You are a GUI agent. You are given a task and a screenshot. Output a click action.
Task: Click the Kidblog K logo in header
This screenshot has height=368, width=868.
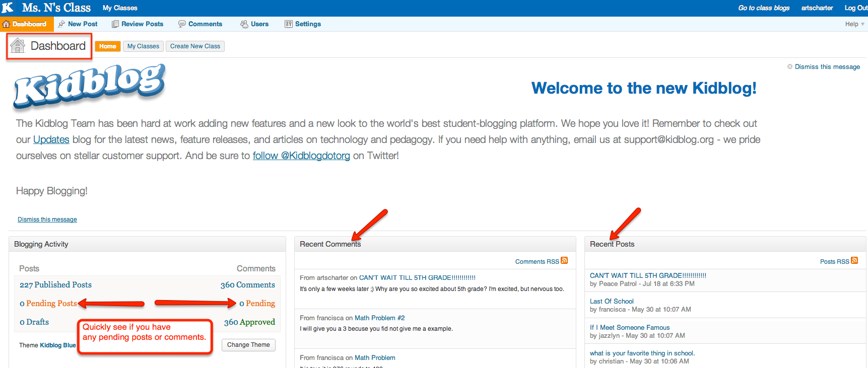[8, 8]
